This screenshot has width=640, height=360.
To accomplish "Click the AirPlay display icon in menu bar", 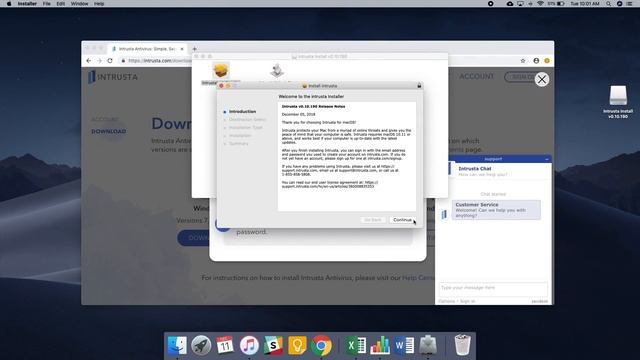I will click(520, 4).
